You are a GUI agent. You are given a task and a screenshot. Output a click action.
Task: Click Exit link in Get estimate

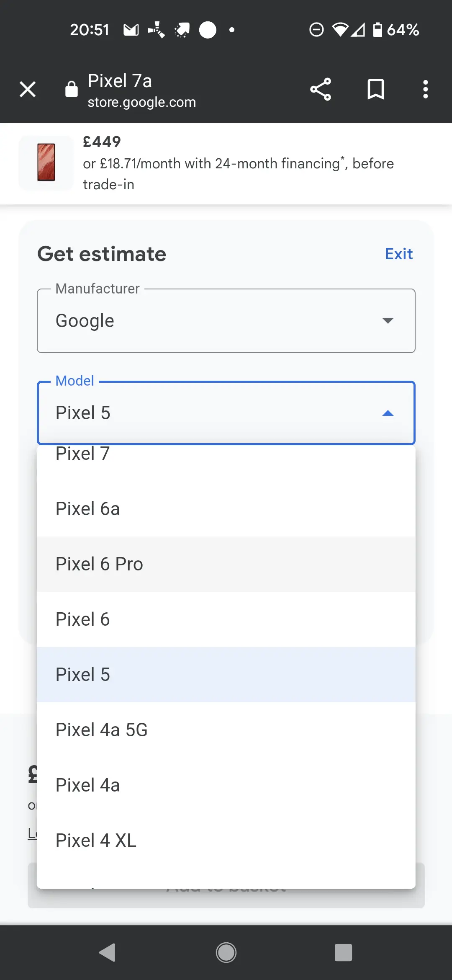(x=399, y=254)
